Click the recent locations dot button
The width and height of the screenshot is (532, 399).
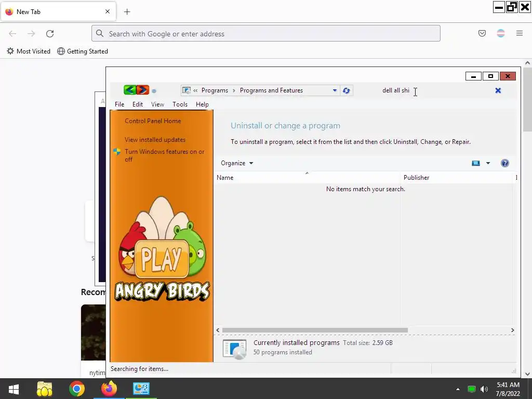click(154, 91)
